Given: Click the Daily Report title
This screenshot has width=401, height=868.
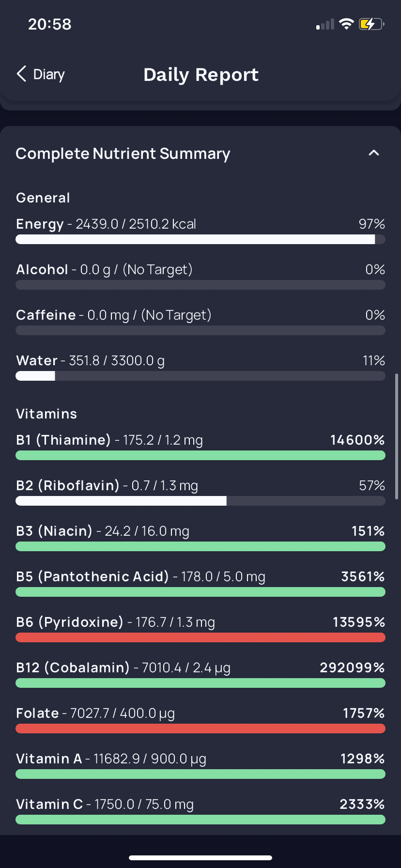Looking at the screenshot, I should [x=201, y=75].
